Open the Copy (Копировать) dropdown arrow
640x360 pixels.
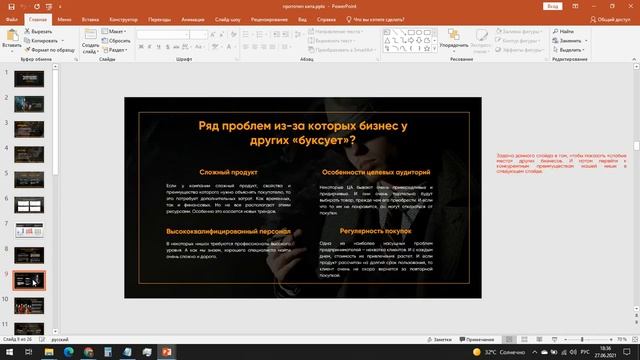coord(63,41)
